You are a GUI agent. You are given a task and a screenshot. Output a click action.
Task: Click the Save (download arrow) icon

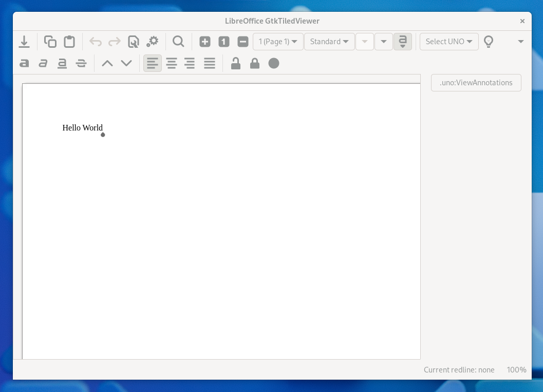24,42
